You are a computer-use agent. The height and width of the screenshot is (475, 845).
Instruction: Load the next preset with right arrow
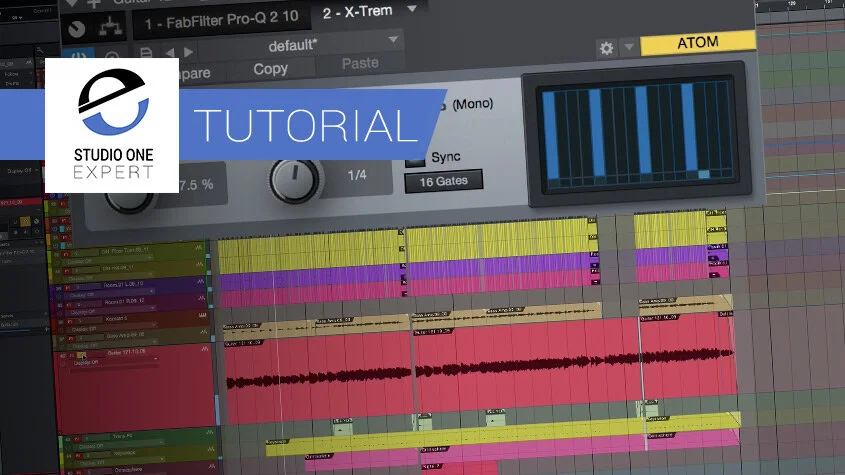[188, 52]
